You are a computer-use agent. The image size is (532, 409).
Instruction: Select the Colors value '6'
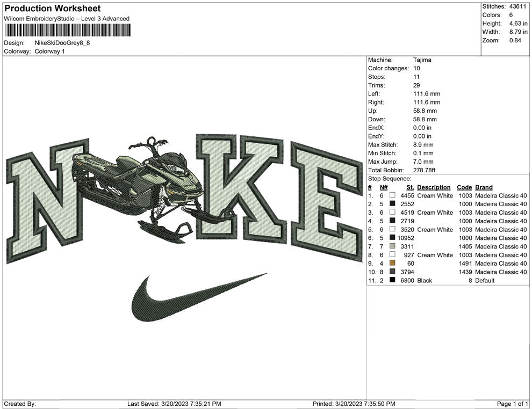[x=511, y=15]
